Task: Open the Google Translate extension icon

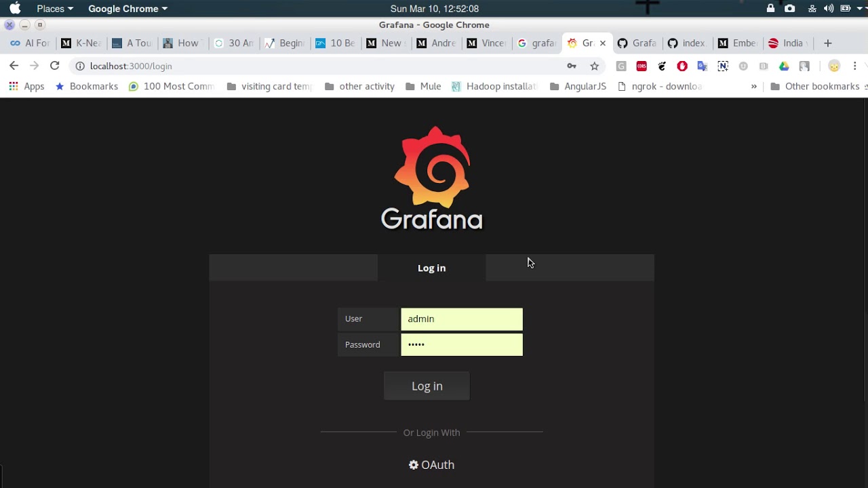Action: 703,66
